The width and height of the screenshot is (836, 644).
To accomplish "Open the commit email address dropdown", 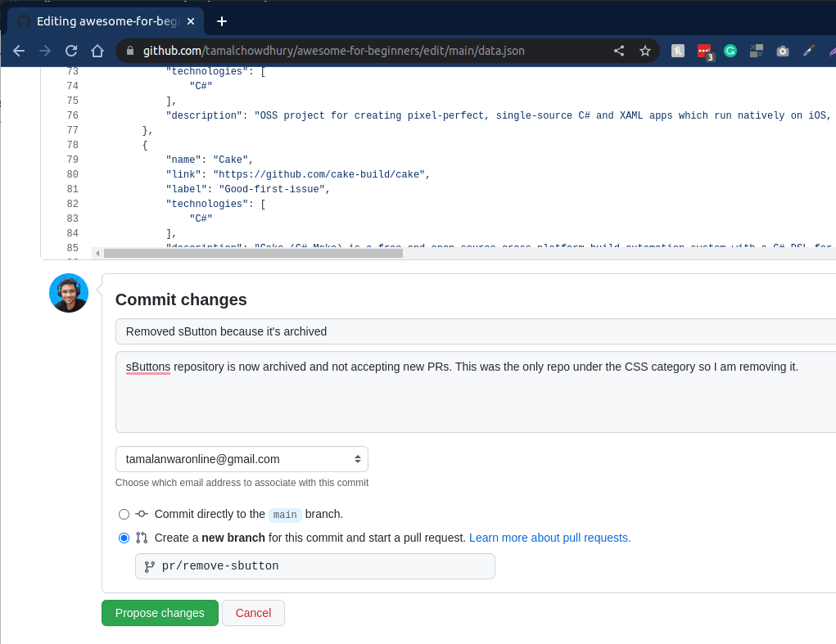I will [x=242, y=459].
